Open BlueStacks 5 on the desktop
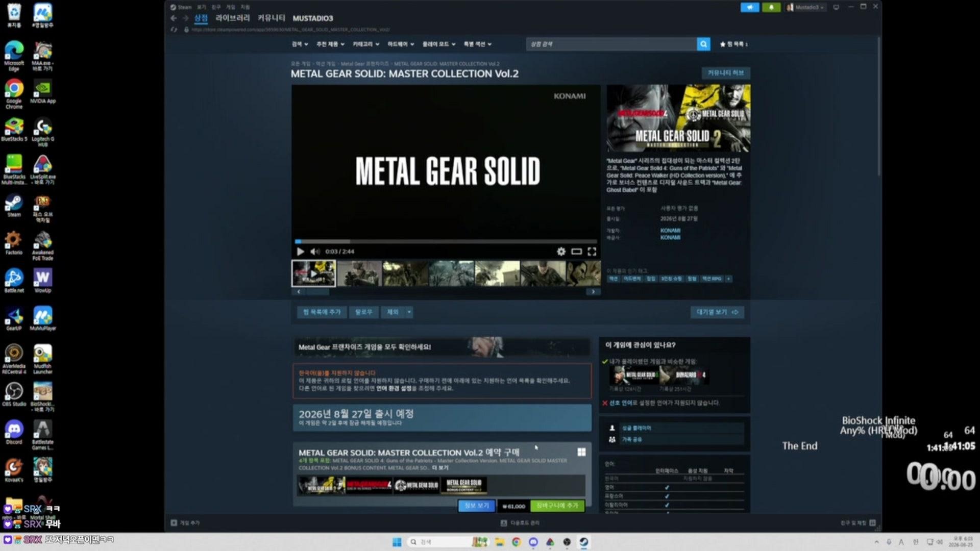Image resolution: width=980 pixels, height=551 pixels. click(x=14, y=130)
